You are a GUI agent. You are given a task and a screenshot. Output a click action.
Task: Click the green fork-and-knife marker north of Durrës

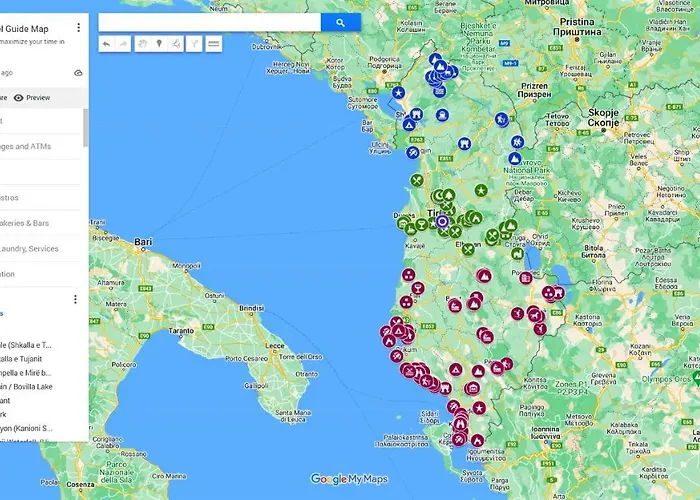point(417,180)
